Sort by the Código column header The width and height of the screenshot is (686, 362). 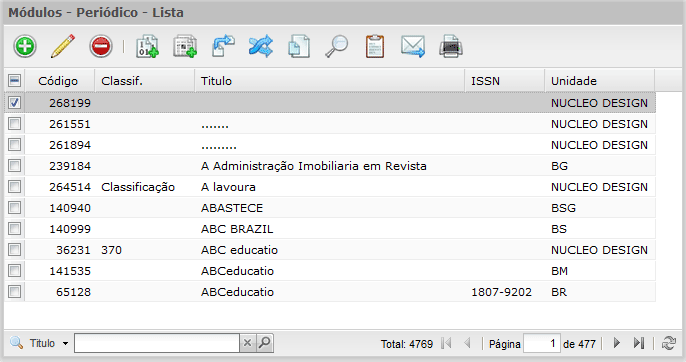(60, 81)
